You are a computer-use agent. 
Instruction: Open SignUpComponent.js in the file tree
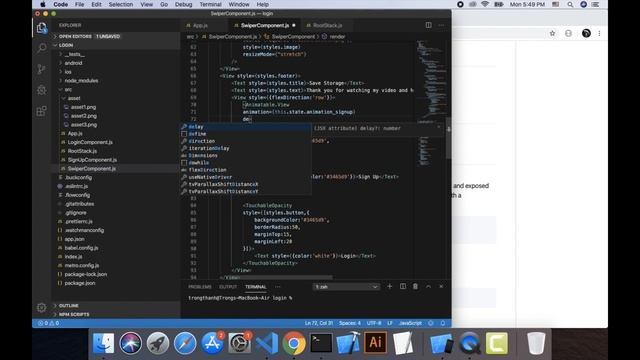92,160
